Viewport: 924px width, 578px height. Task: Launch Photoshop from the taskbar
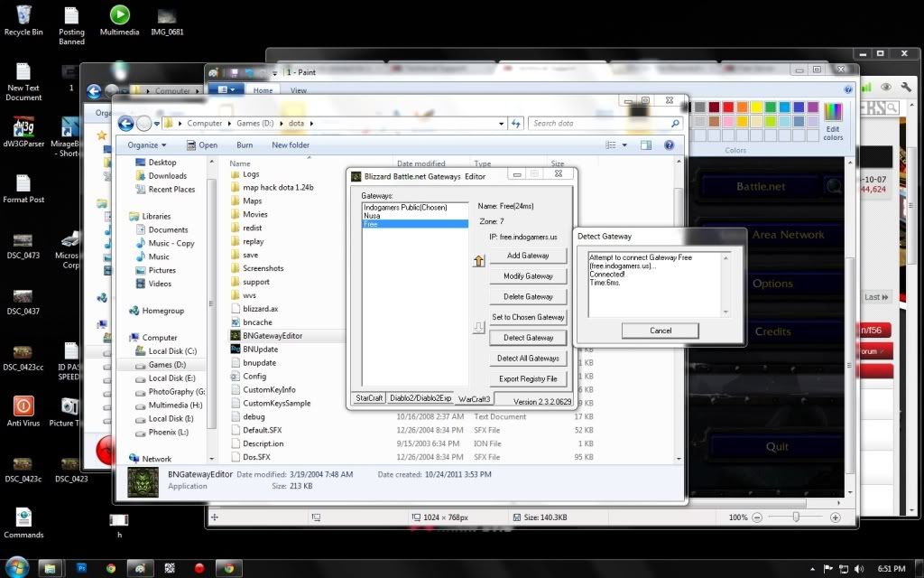tap(81, 569)
